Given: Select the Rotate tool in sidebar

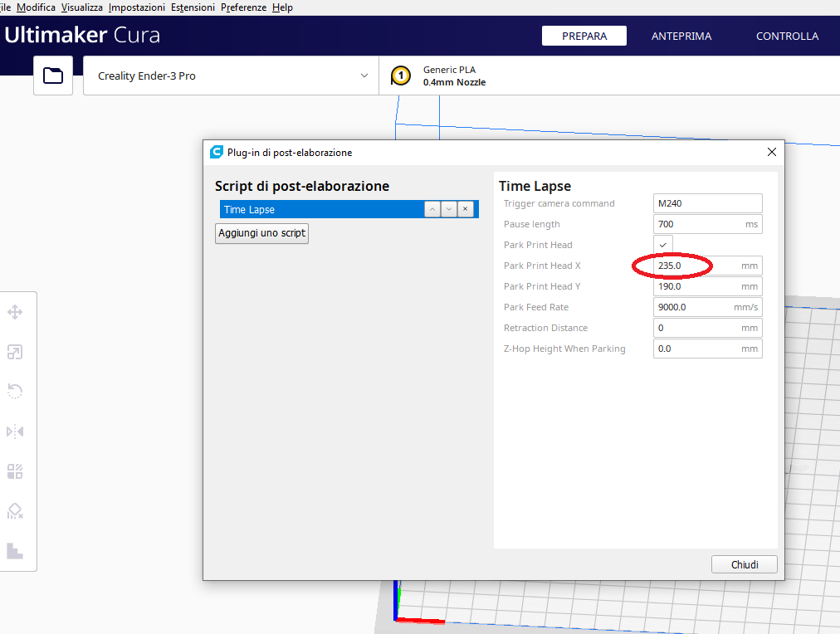Looking at the screenshot, I should click(15, 392).
